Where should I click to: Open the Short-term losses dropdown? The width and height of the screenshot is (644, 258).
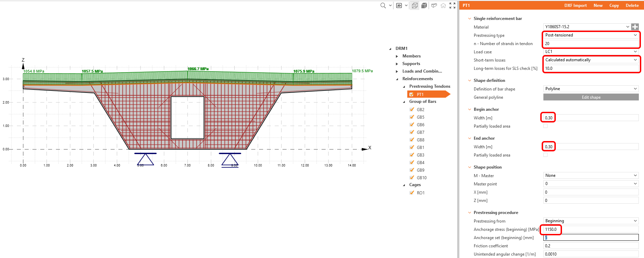coord(591,60)
